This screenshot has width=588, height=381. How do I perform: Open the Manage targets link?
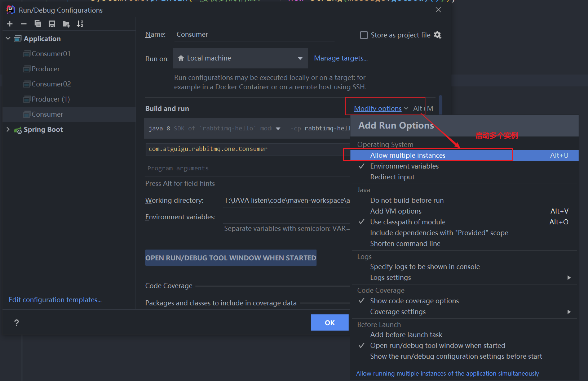pos(341,58)
